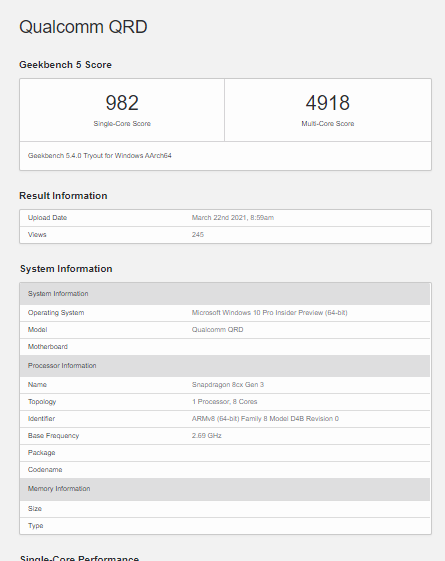Select the 4918 multi-core score value

coord(328,103)
